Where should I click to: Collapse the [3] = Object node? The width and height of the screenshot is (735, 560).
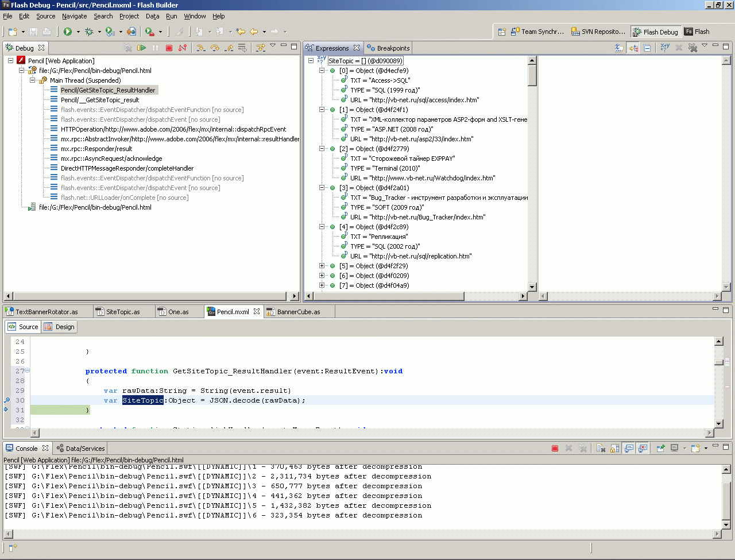point(322,187)
